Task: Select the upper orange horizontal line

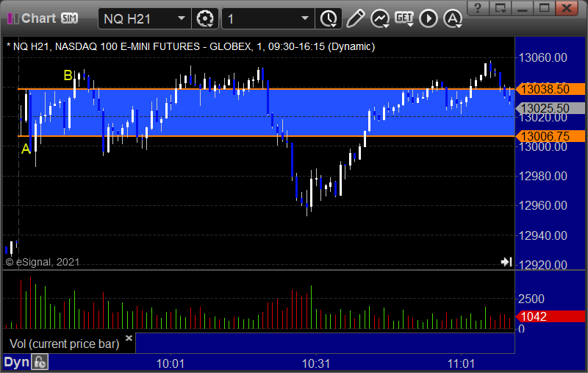Action: [x=266, y=89]
